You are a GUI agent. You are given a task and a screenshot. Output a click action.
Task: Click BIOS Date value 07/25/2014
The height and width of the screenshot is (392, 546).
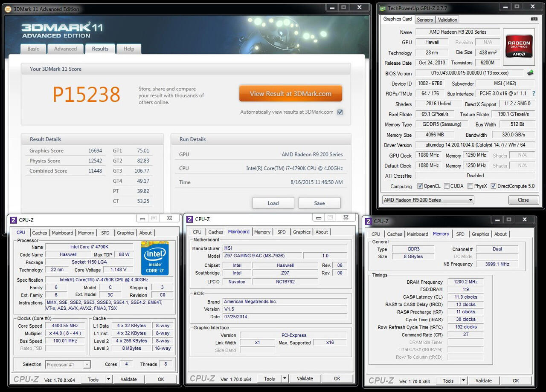tap(285, 317)
